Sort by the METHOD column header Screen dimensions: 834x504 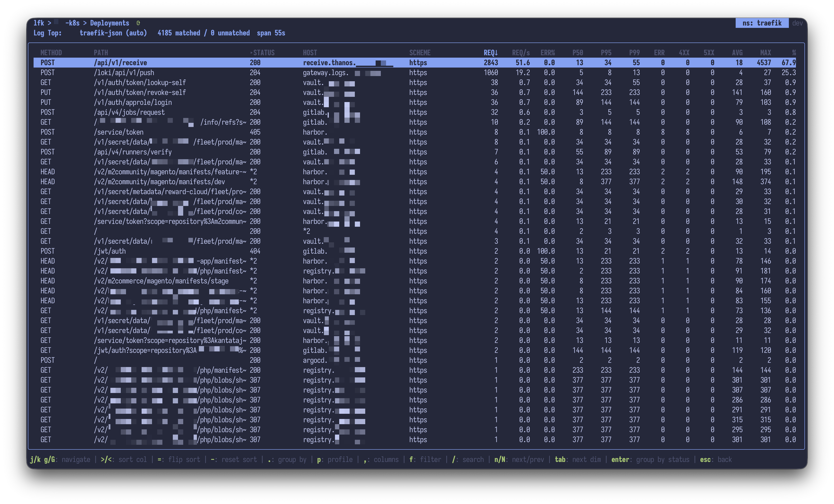(51, 53)
